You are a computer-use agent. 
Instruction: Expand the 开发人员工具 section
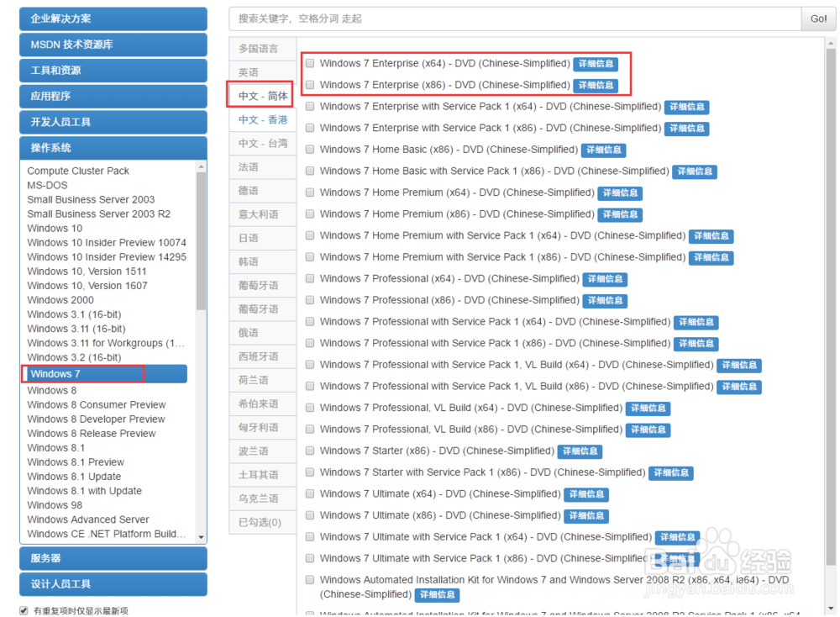point(113,122)
